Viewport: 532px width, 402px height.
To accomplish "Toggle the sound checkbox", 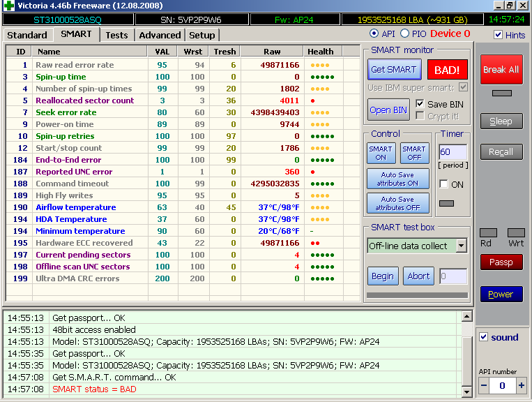I will click(484, 337).
